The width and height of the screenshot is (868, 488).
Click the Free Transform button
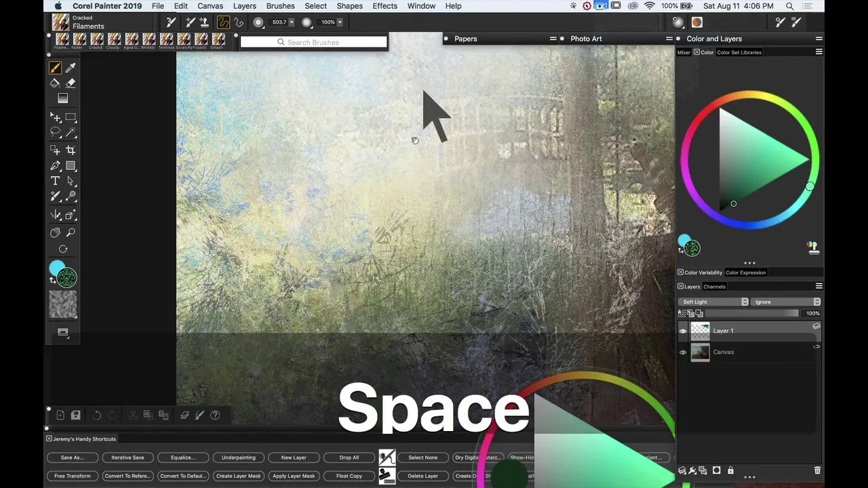pos(73,476)
